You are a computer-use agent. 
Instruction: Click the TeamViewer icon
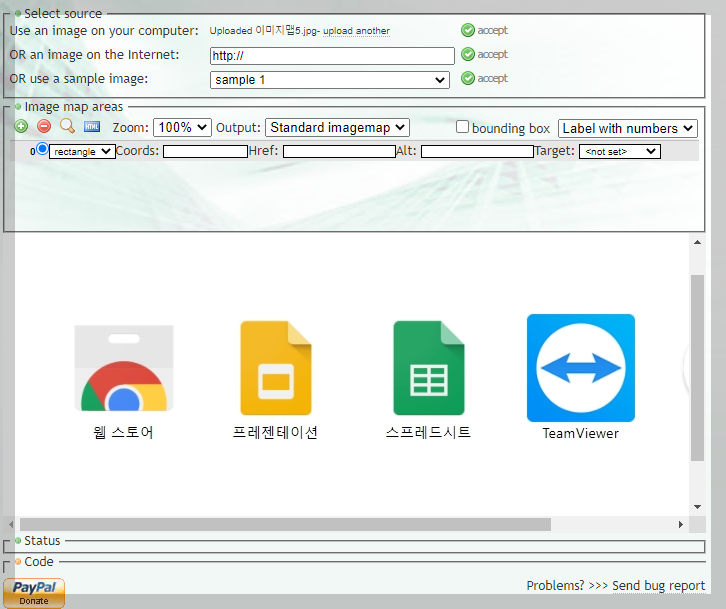coord(581,368)
